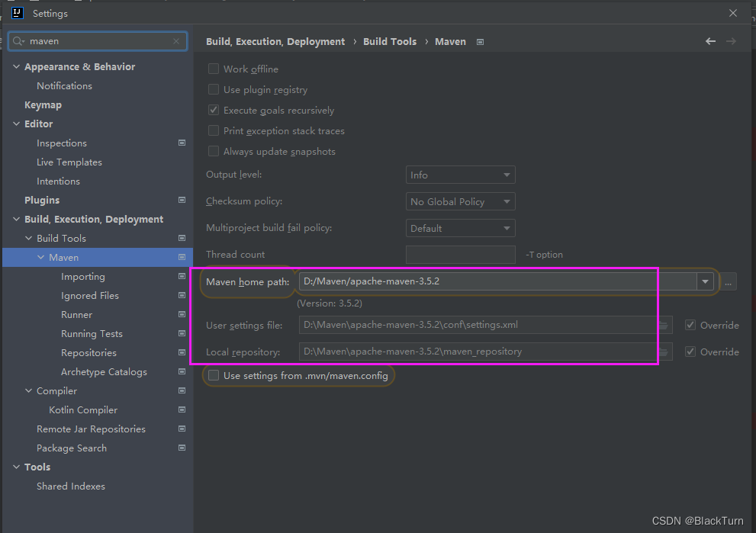Collapse Appearance & Behavior section

16,66
